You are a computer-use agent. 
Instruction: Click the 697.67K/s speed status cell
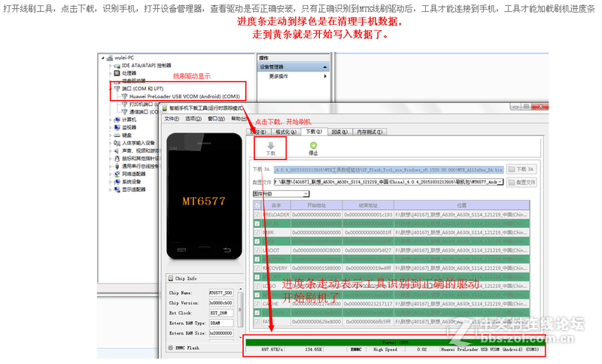click(x=272, y=350)
